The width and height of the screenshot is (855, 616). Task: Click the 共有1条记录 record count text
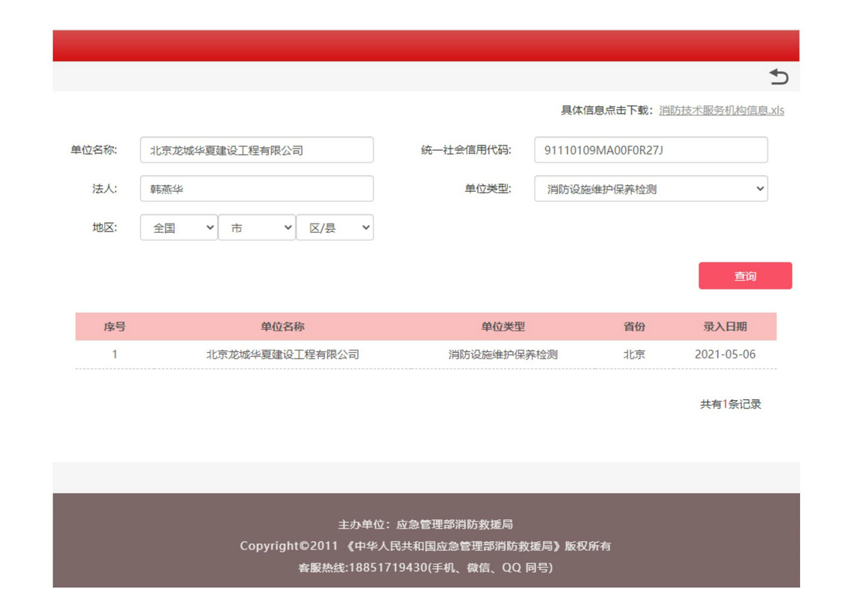pyautogui.click(x=730, y=404)
